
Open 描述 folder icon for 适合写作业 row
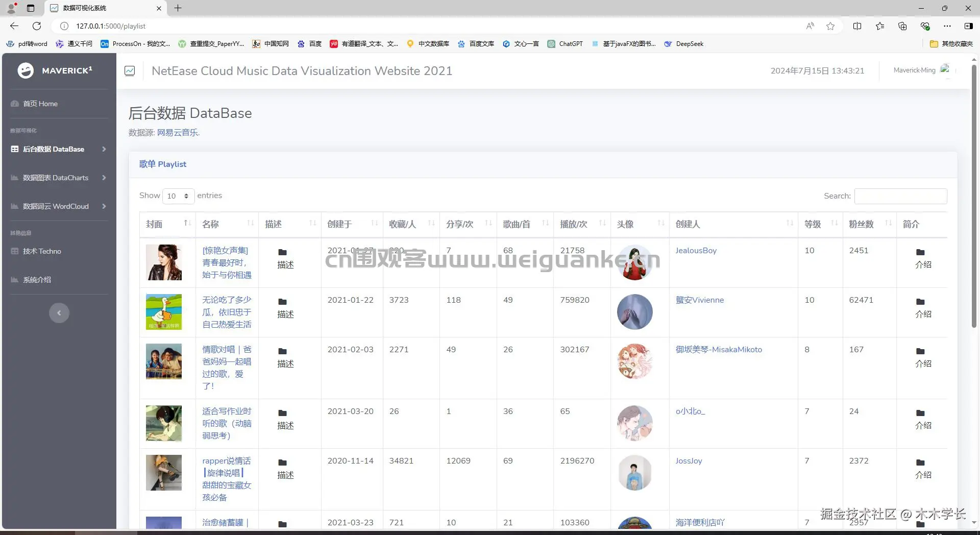(x=282, y=413)
